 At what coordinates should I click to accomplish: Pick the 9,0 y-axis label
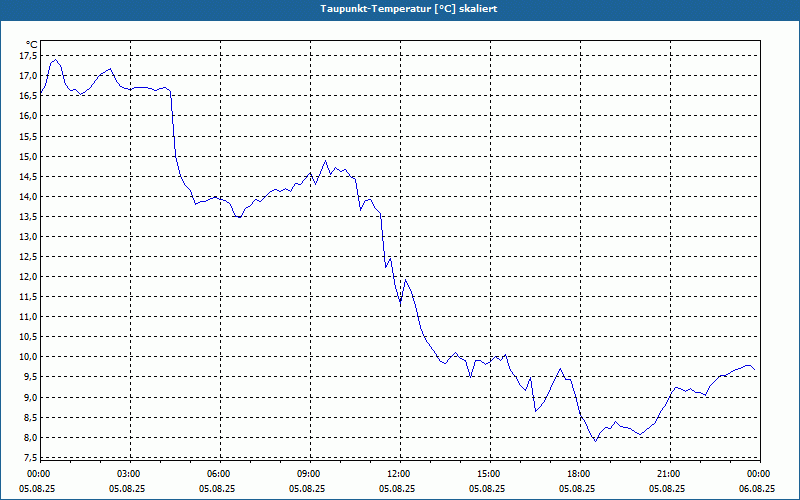[x=30, y=397]
